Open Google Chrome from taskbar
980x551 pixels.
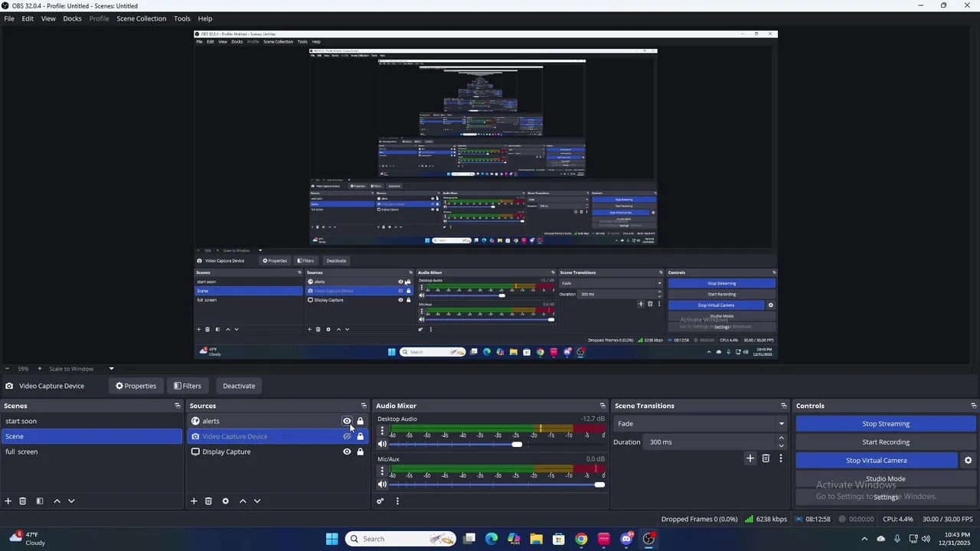pyautogui.click(x=581, y=539)
